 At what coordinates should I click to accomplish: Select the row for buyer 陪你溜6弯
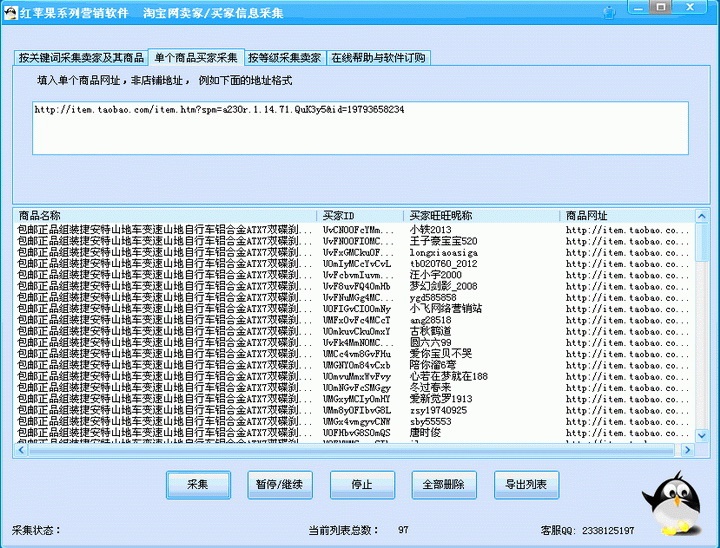[x=355, y=365]
